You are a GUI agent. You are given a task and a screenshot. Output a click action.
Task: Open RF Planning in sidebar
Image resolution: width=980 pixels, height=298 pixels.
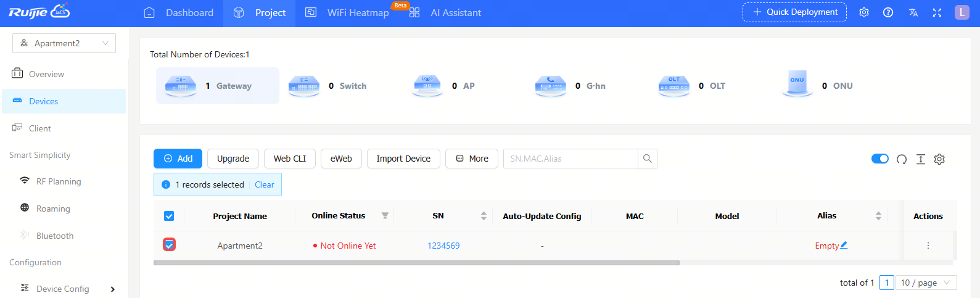coord(59,181)
